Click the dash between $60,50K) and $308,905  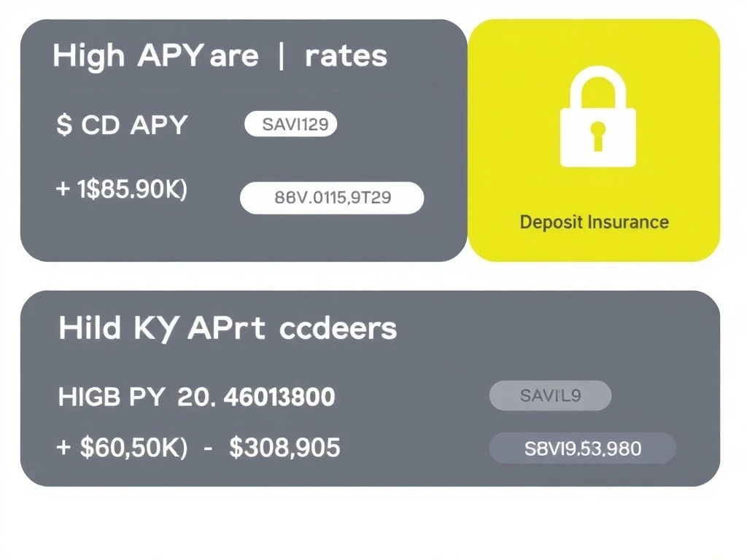[208, 448]
